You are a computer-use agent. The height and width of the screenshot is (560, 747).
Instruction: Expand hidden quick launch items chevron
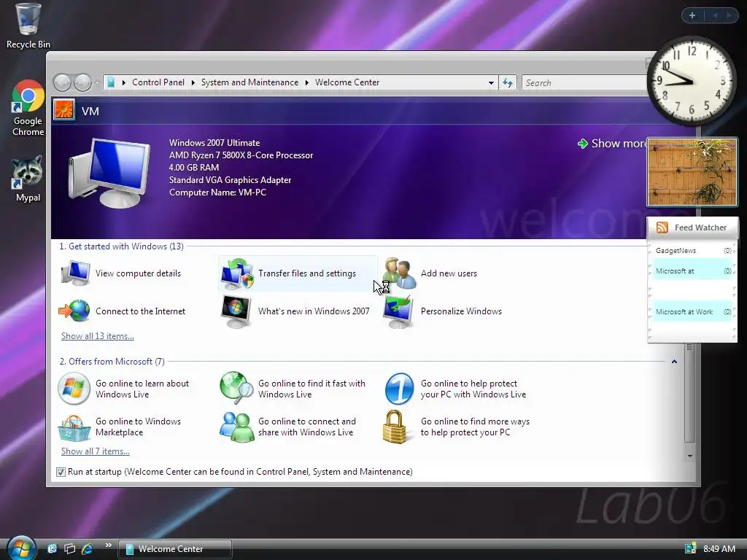109,545
